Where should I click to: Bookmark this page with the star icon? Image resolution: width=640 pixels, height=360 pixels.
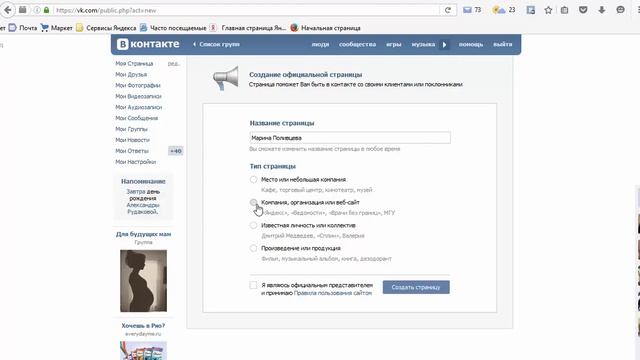(548, 10)
